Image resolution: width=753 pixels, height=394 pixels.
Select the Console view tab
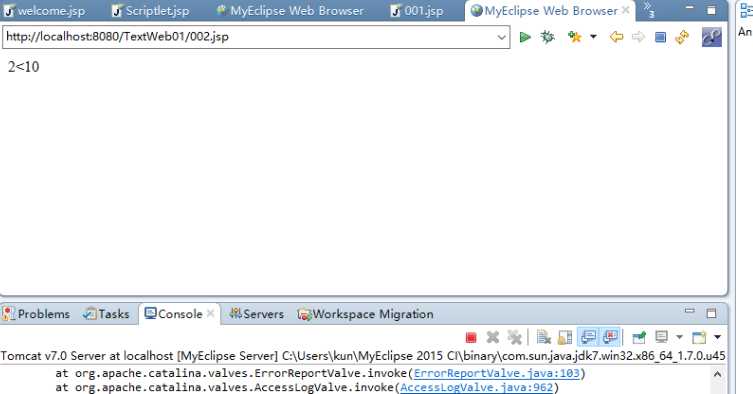click(174, 314)
